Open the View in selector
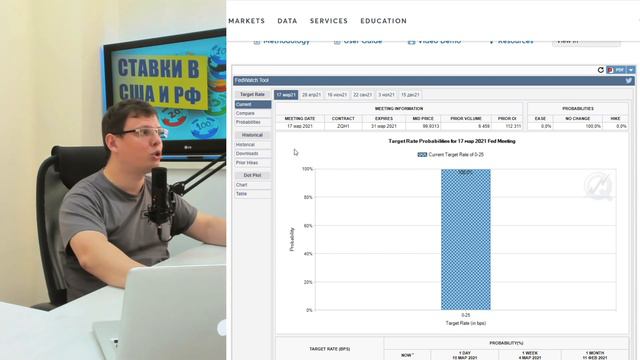 point(587,42)
